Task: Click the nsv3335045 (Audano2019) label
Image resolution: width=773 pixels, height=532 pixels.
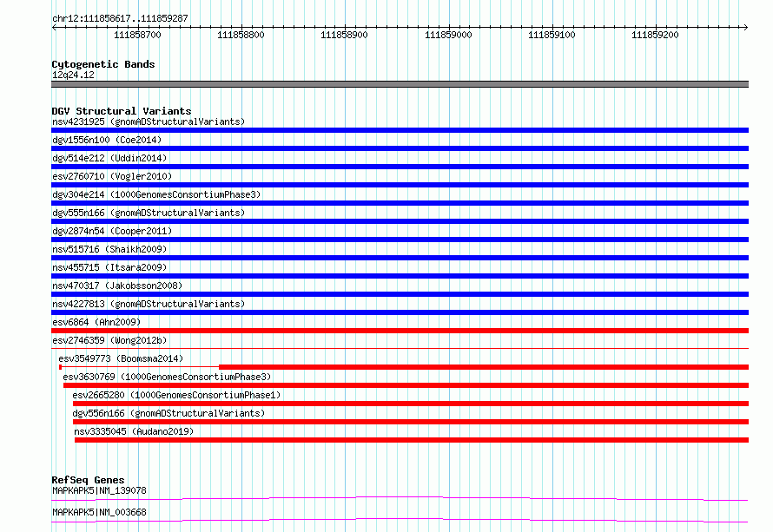Action: coord(134,431)
